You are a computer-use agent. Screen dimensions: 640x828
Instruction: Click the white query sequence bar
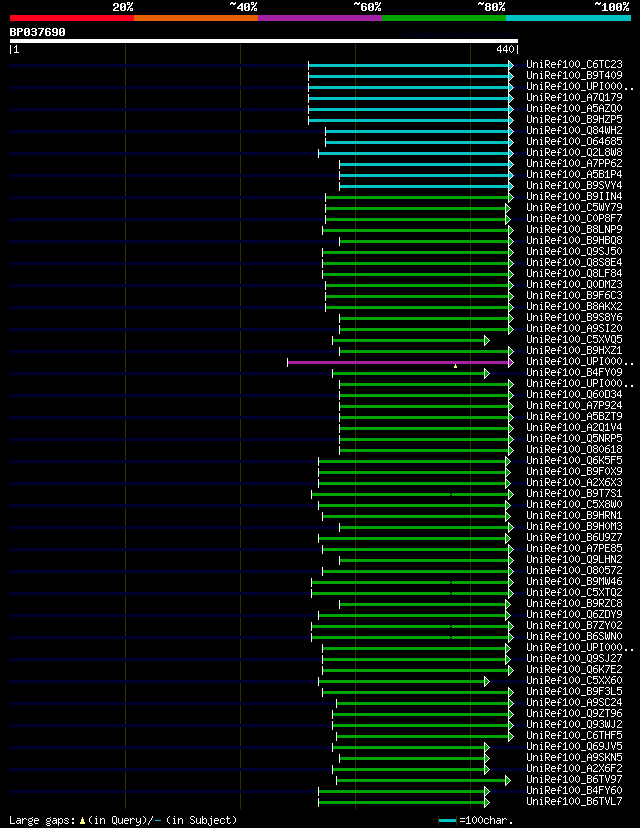coord(263,41)
